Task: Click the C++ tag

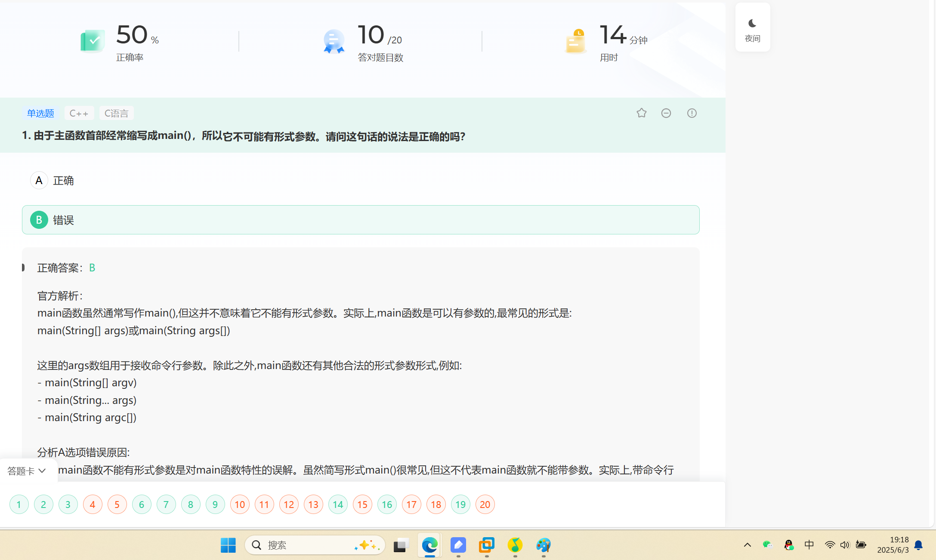Action: [79, 113]
